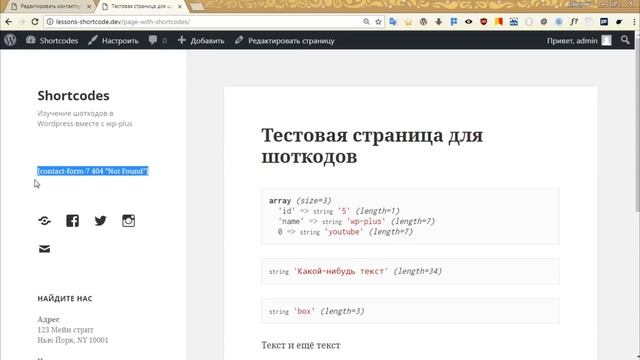Click the page title Тестовая страница для шоткодов

(x=372, y=146)
